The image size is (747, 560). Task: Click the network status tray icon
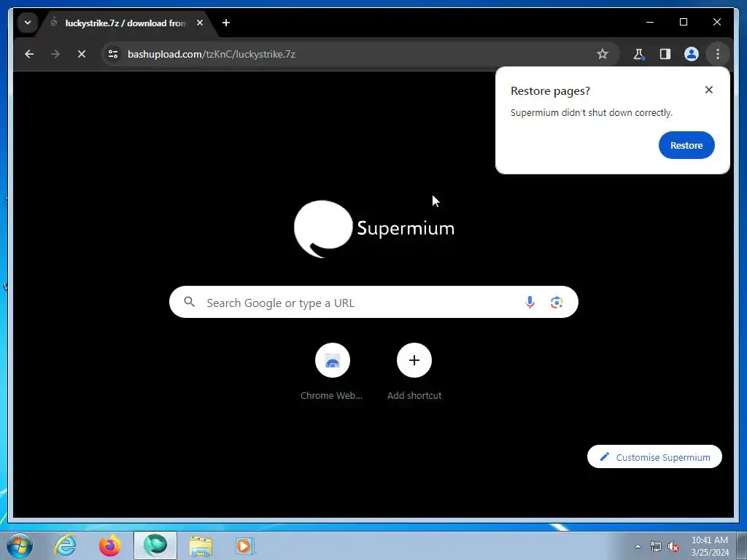coord(656,546)
